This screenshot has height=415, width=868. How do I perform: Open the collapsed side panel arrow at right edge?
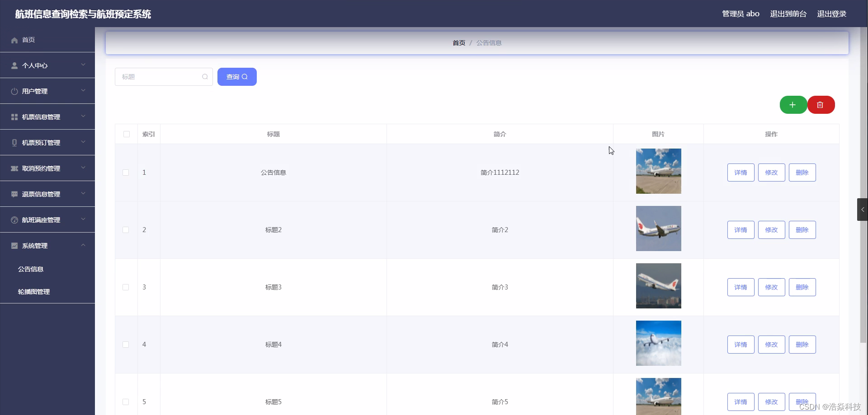(x=863, y=210)
